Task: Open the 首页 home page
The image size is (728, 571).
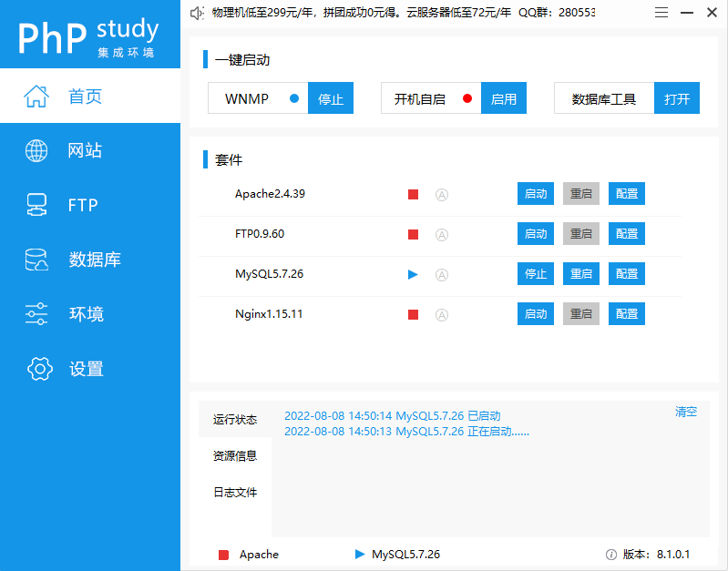Action: (x=90, y=96)
